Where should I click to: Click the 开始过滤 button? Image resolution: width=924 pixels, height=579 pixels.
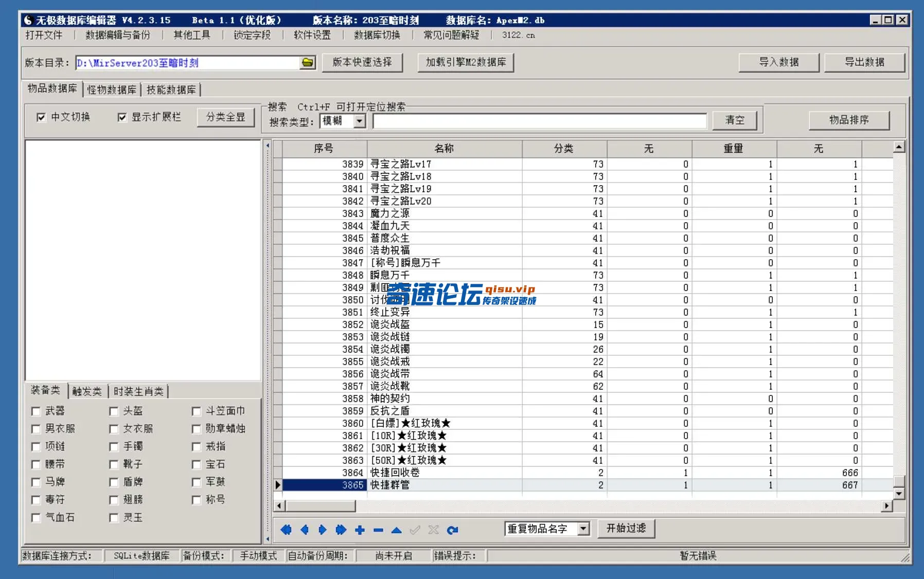pyautogui.click(x=626, y=528)
